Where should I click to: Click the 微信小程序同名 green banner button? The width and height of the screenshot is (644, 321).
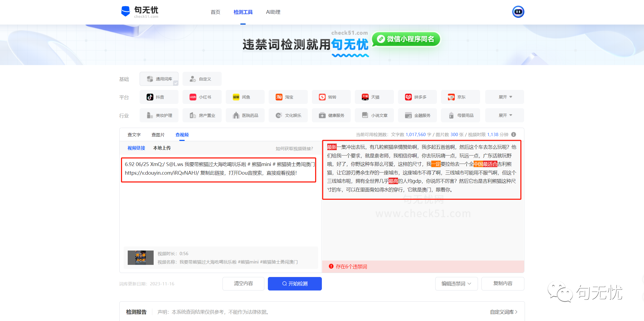pos(406,39)
